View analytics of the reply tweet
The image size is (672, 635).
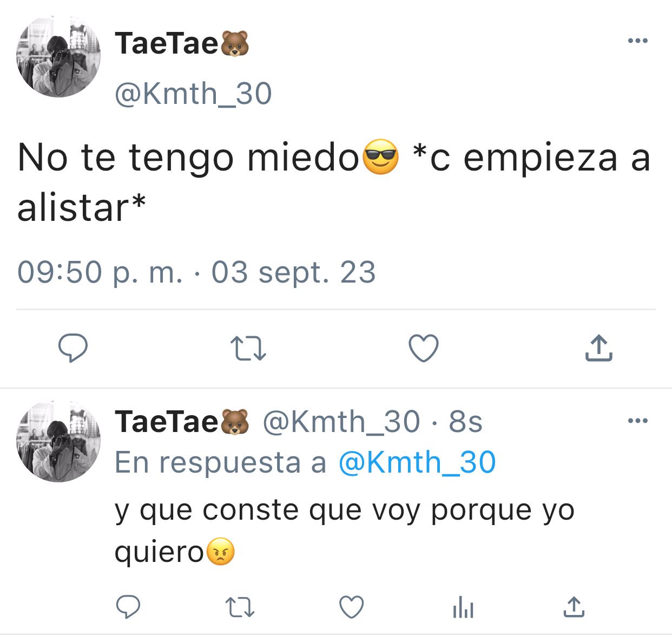coord(463,607)
